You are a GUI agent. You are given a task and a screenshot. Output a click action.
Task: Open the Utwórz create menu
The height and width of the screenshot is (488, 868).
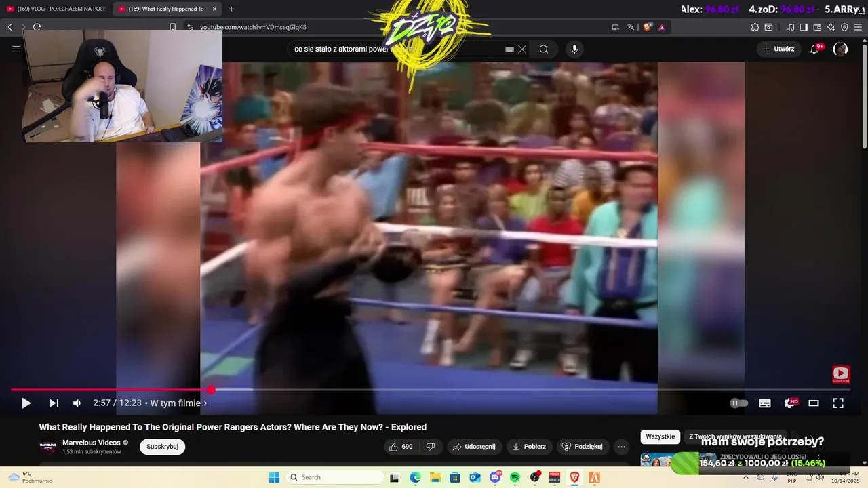(x=778, y=49)
